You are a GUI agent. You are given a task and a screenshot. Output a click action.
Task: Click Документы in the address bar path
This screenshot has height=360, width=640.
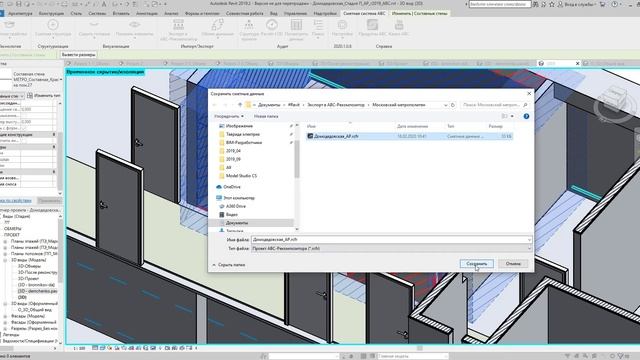[x=269, y=105]
